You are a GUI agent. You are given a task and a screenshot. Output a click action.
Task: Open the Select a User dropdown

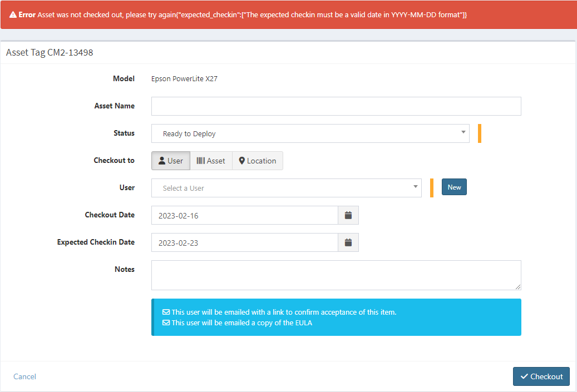[287, 187]
